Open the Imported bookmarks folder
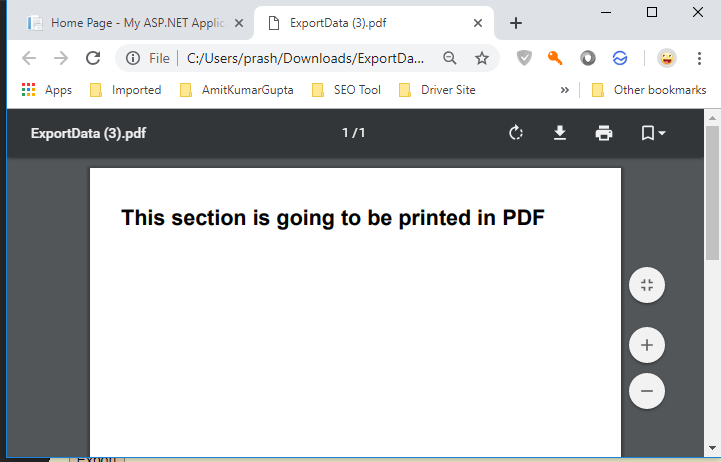This screenshot has width=721, height=462. click(x=126, y=90)
